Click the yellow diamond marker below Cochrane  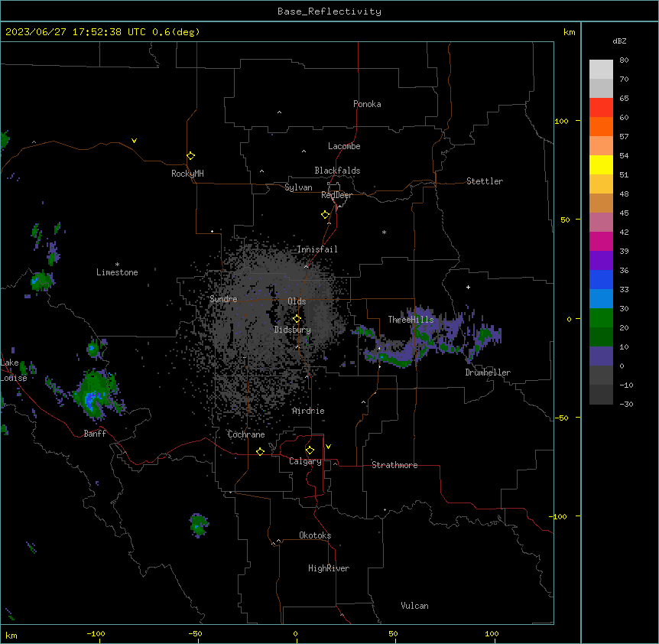click(260, 451)
